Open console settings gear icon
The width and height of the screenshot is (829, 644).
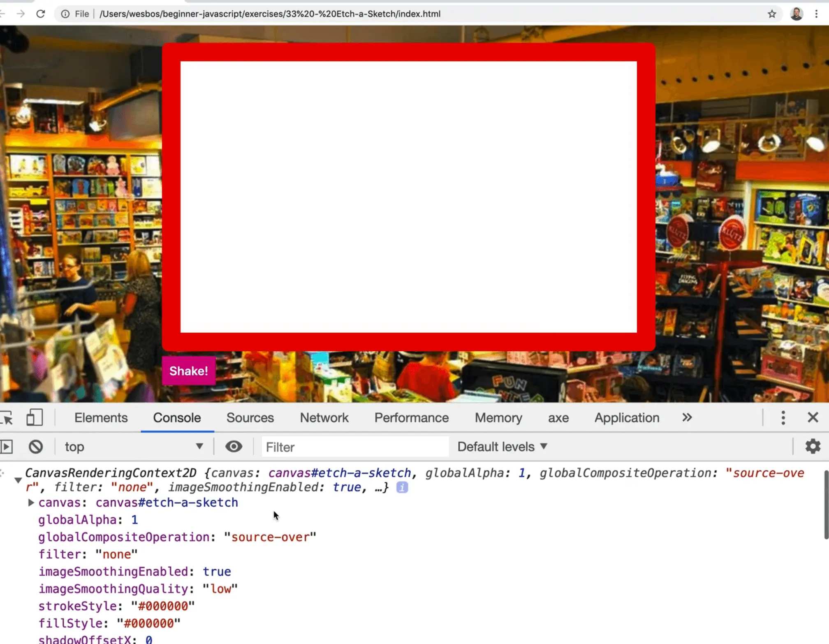[x=813, y=447]
